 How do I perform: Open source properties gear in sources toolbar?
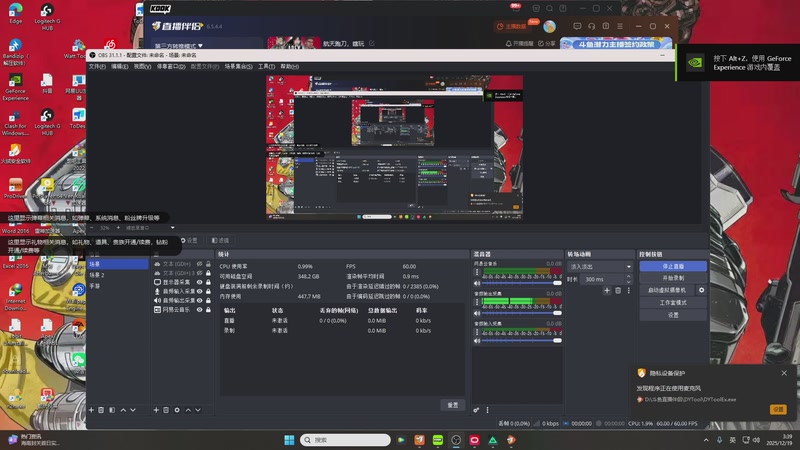[177, 410]
